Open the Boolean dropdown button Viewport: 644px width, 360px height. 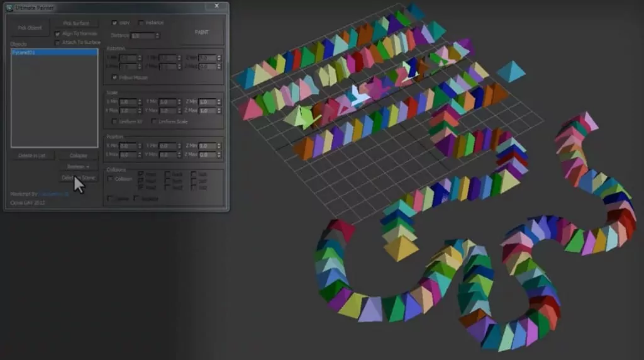78,167
